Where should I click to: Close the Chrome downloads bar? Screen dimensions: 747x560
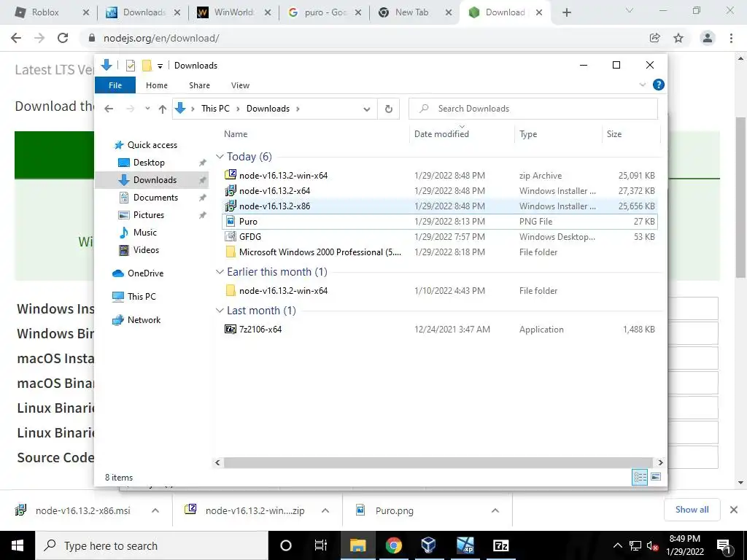coord(734,510)
